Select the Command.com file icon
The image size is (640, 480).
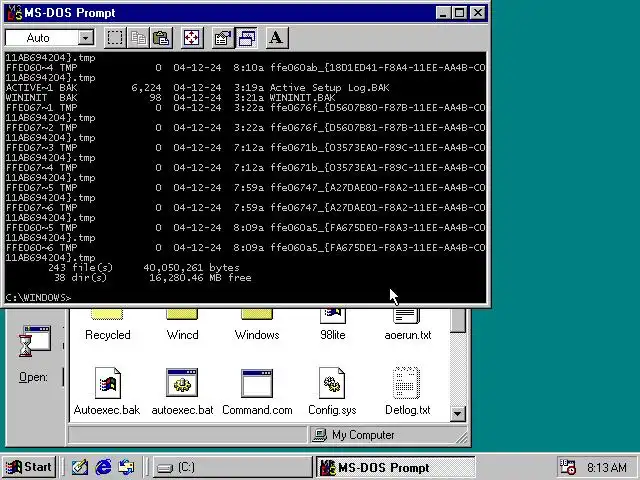[257, 383]
